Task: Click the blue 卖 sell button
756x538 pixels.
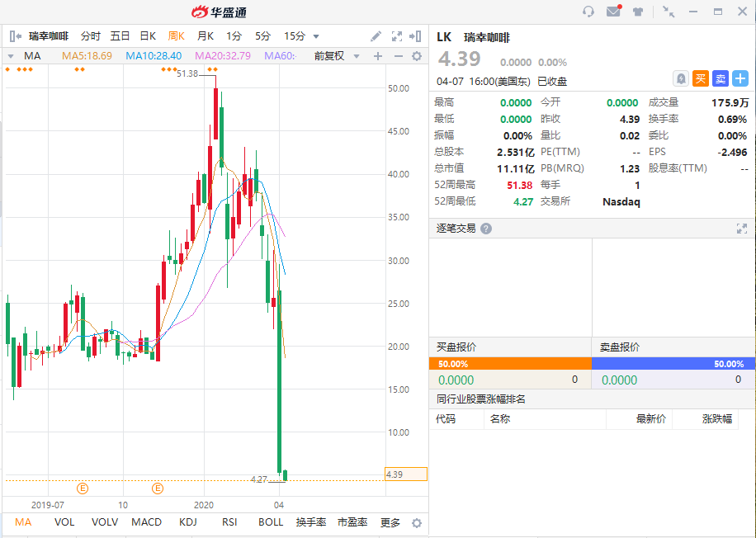Action: coord(721,78)
